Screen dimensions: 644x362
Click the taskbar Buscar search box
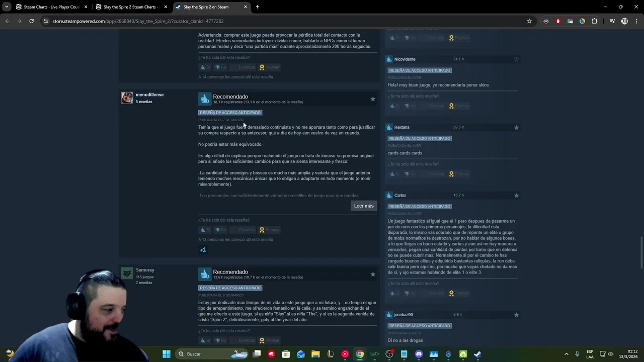point(212,354)
